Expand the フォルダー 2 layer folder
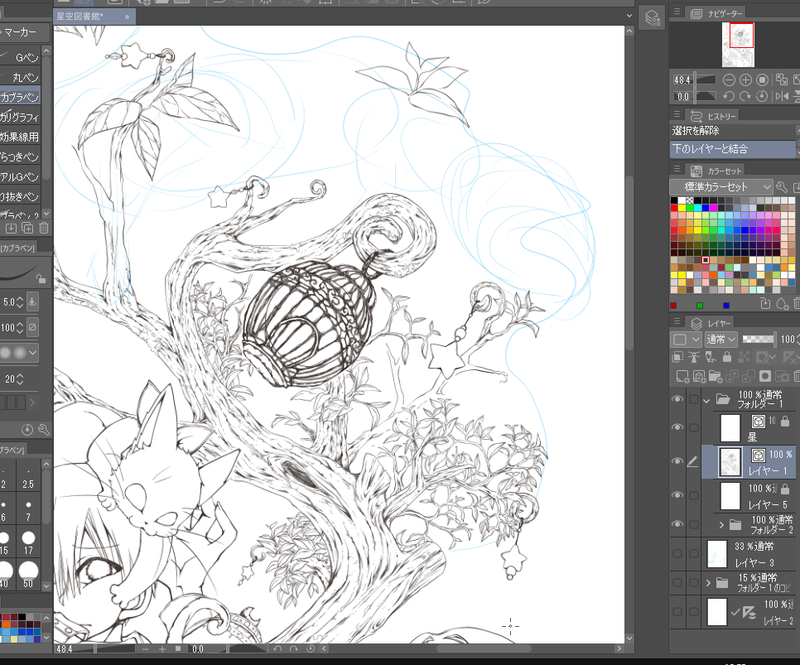Image resolution: width=800 pixels, height=665 pixels. (721, 525)
